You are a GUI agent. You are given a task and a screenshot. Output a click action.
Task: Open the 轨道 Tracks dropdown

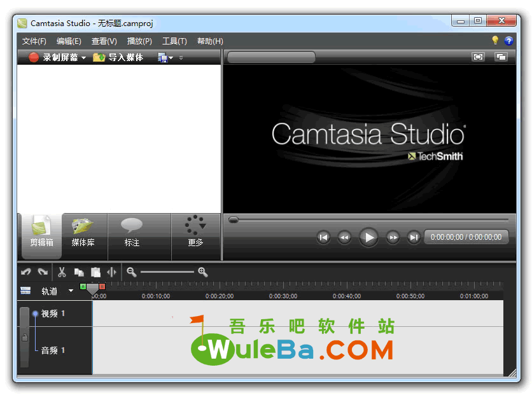71,291
